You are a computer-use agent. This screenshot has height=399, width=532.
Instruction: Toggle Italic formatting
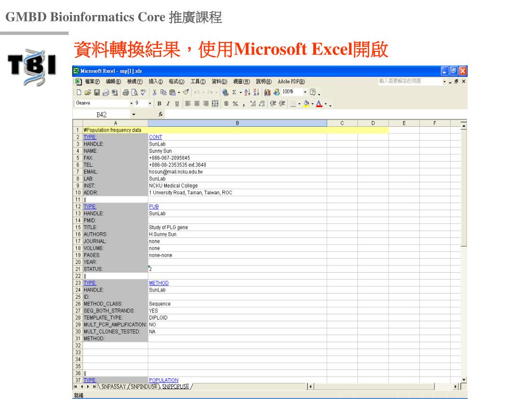click(168, 103)
